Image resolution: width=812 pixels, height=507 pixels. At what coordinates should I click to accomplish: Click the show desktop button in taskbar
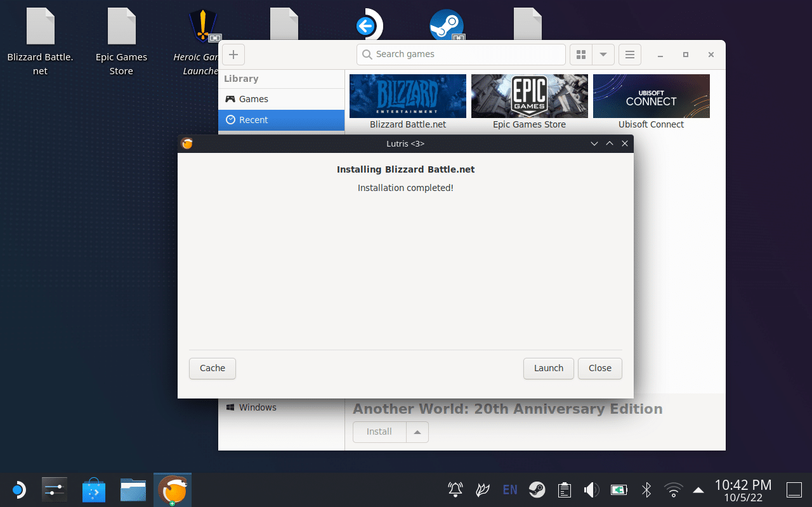point(794,490)
